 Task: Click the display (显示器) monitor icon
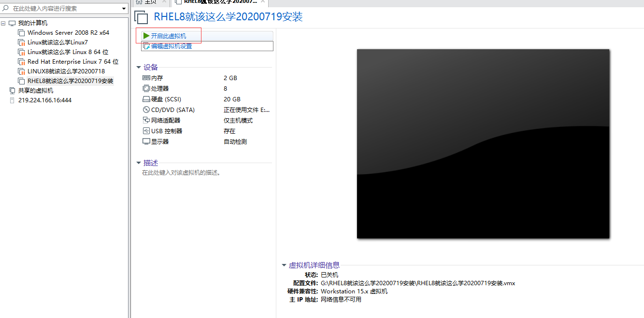point(146,141)
